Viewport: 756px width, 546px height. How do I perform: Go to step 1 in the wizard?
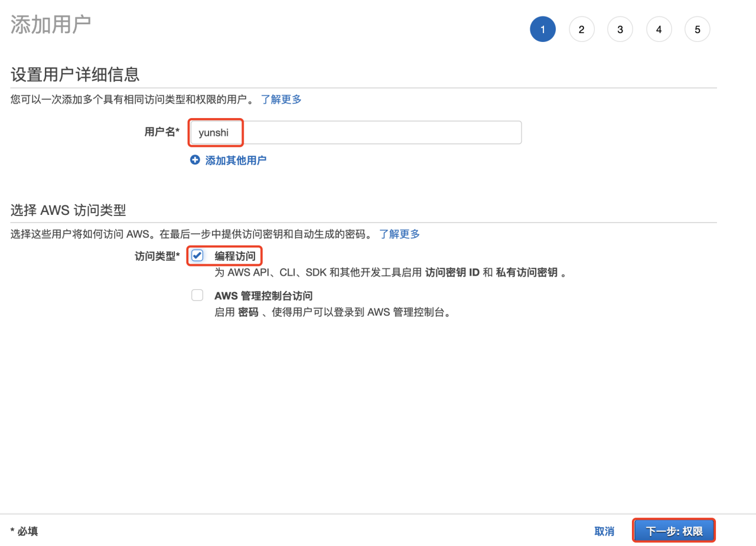tap(543, 29)
